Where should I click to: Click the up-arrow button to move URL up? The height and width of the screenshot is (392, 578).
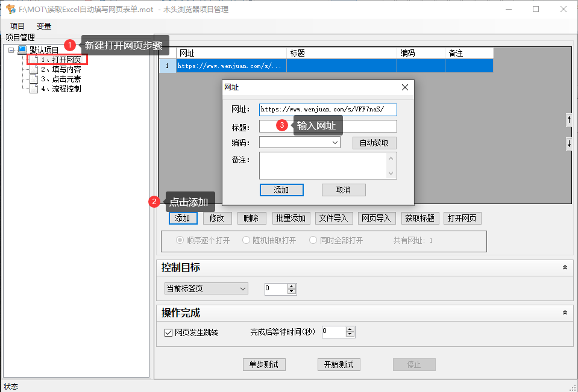pyautogui.click(x=569, y=120)
